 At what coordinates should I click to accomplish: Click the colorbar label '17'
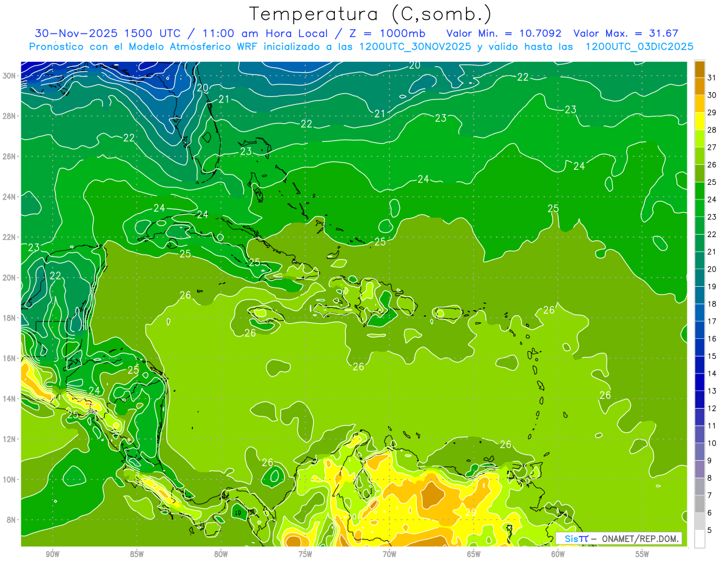point(712,321)
